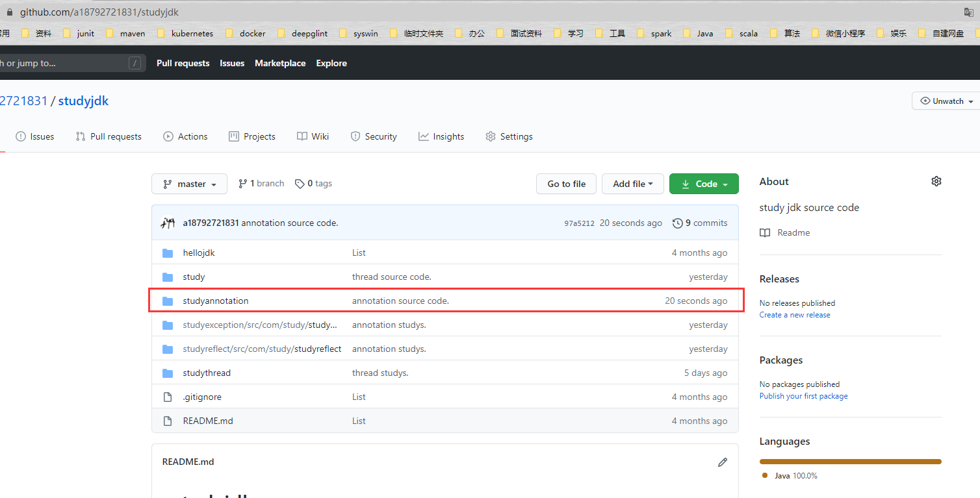This screenshot has height=498, width=980.
Task: Open the Issues tab
Action: tap(36, 137)
